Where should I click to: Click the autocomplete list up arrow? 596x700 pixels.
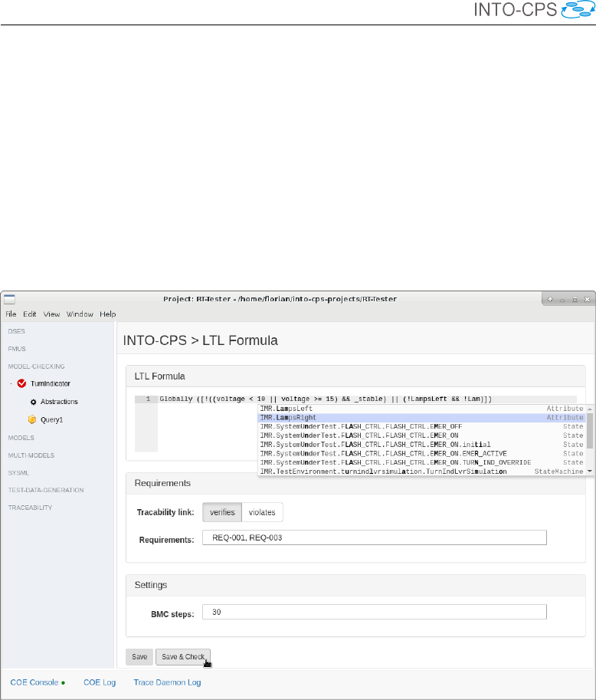[590, 409]
